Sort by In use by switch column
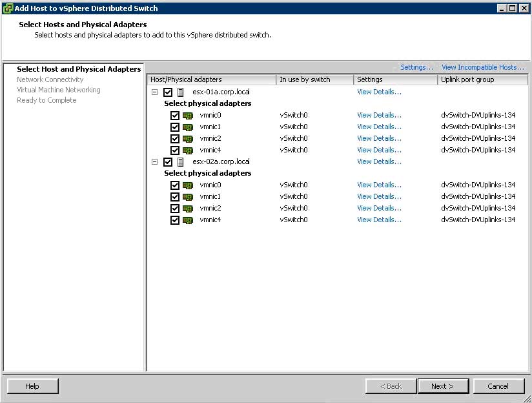532x403 pixels. [315, 79]
